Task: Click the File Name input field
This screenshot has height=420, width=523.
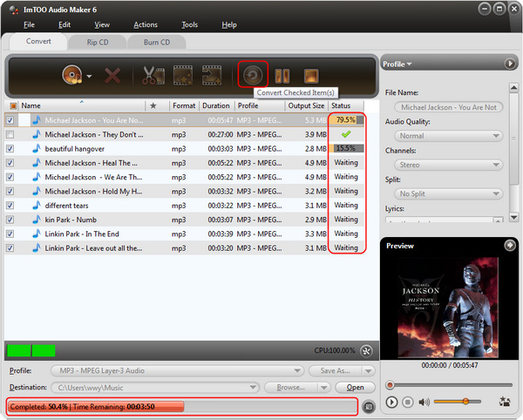Action: pos(449,107)
